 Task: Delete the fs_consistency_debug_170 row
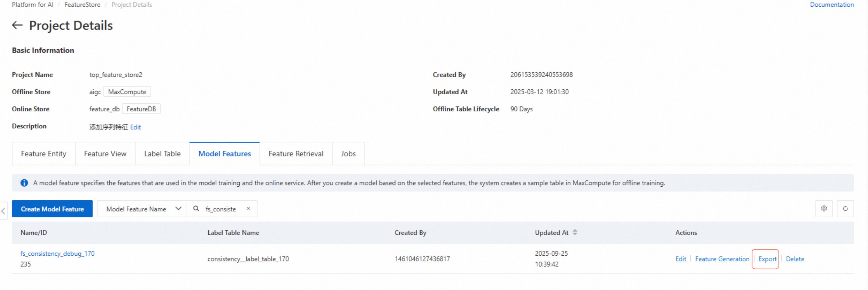coord(795,259)
